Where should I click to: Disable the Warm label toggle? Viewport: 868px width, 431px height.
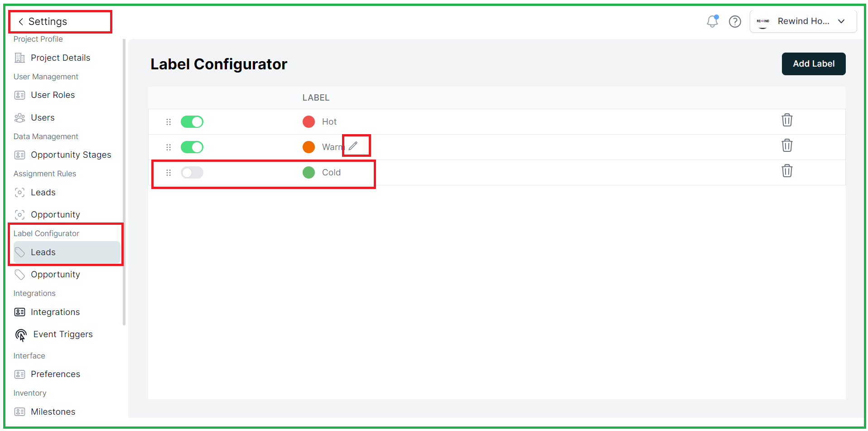(192, 147)
